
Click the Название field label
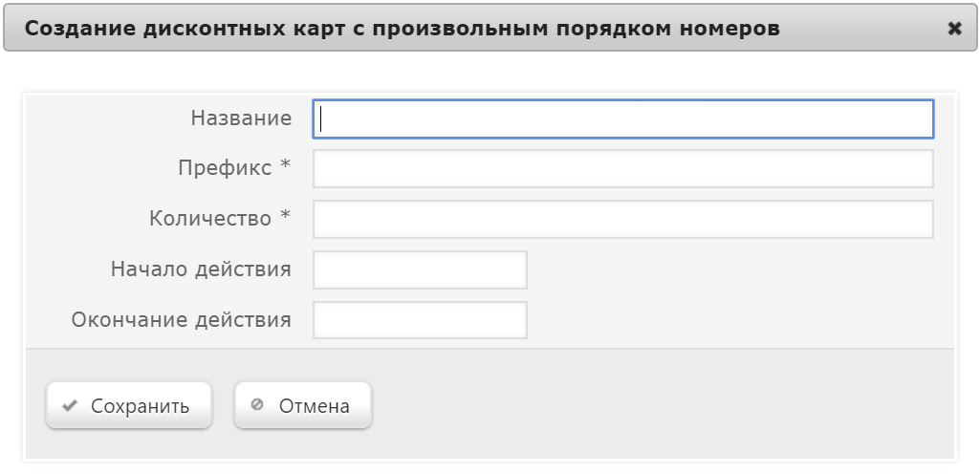pos(241,118)
